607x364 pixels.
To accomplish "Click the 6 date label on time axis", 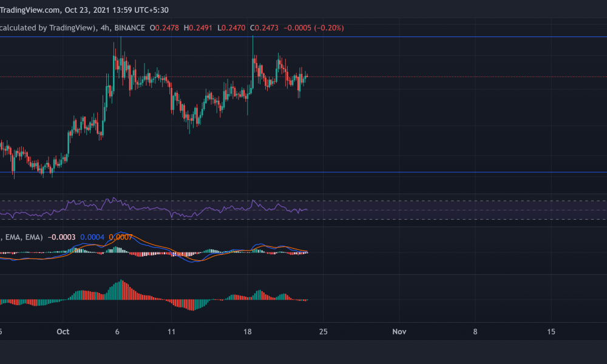I will pos(117,331).
